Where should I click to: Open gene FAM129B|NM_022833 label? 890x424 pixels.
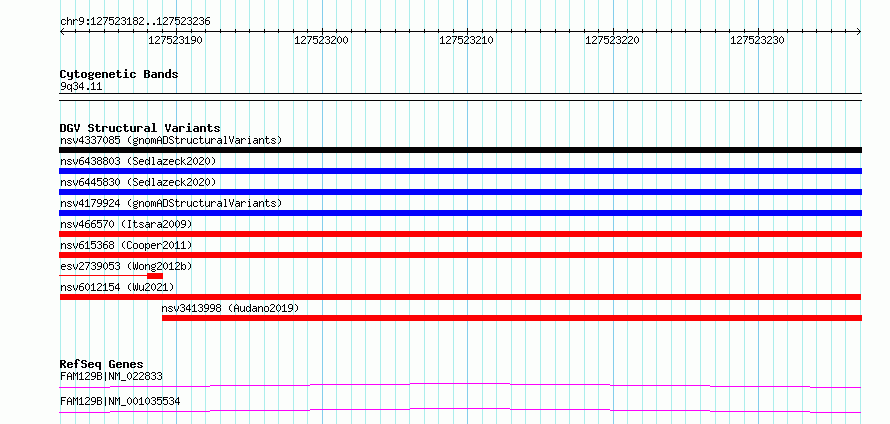click(x=112, y=376)
